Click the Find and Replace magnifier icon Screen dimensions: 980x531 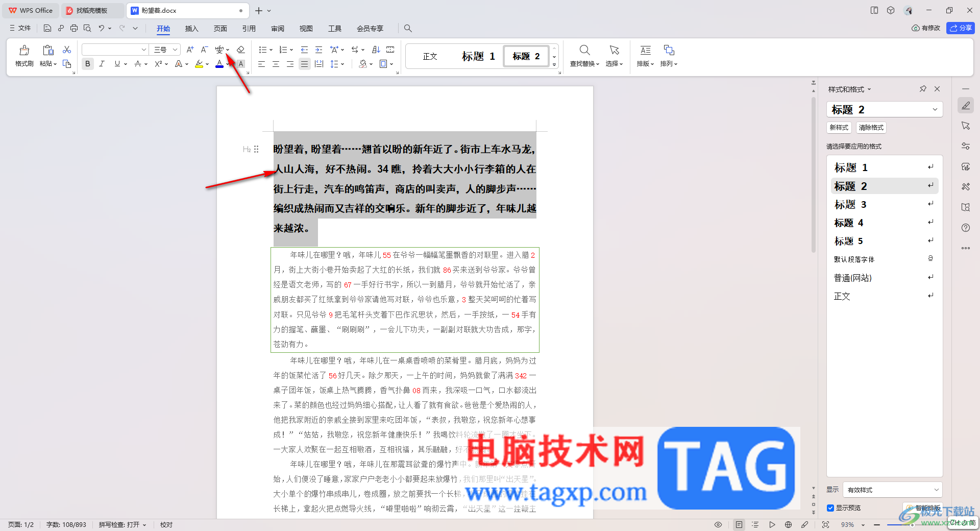[x=584, y=50]
